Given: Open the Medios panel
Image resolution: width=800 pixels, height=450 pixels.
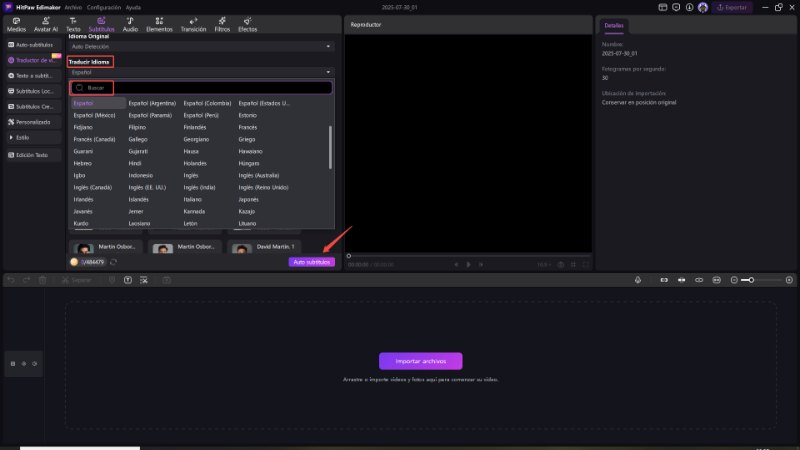Looking at the screenshot, I should click(16, 25).
